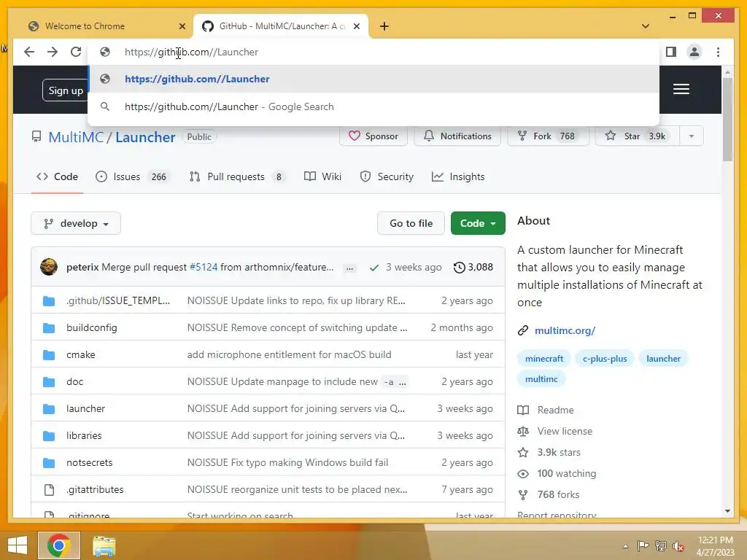Open the Readme link in About

tap(546, 410)
